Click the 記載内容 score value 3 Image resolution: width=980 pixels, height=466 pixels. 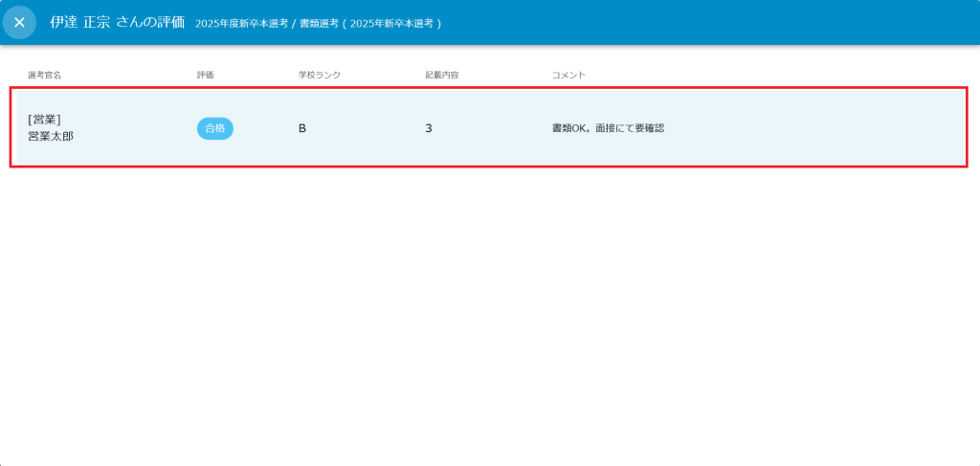[x=429, y=128]
